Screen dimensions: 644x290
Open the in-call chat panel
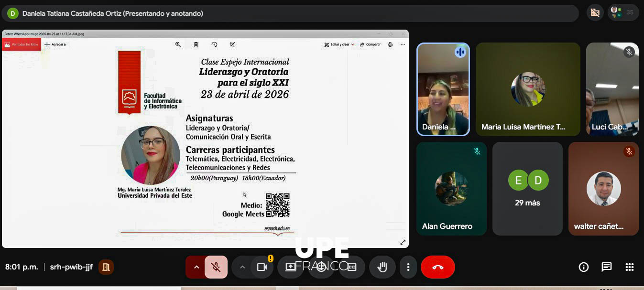(607, 267)
